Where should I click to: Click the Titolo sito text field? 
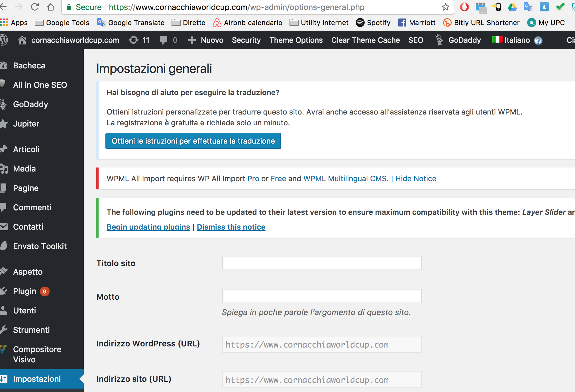click(322, 263)
